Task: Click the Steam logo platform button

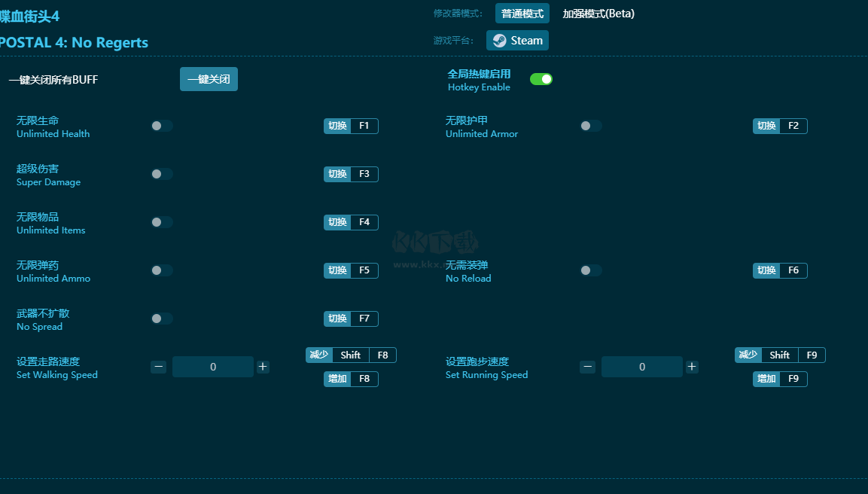Action: (x=517, y=41)
